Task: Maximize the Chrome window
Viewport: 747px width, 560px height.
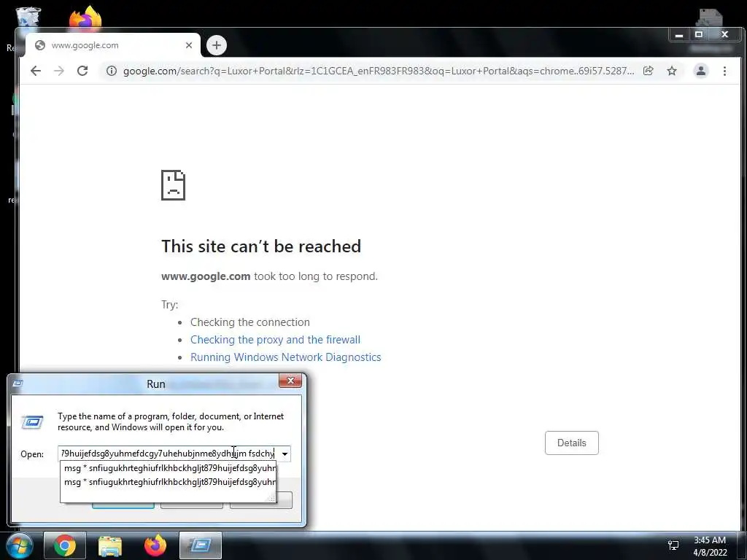Action: tap(699, 35)
